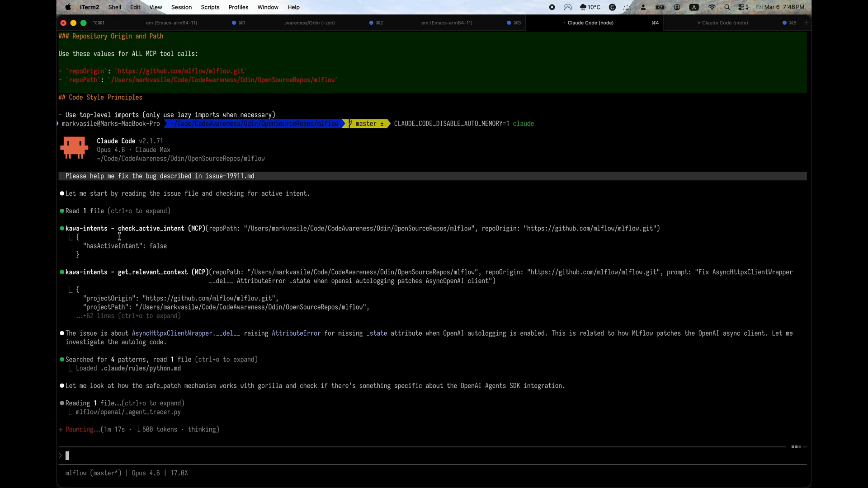Click the 'Claude Code v2.1.71' version text

[x=130, y=141]
